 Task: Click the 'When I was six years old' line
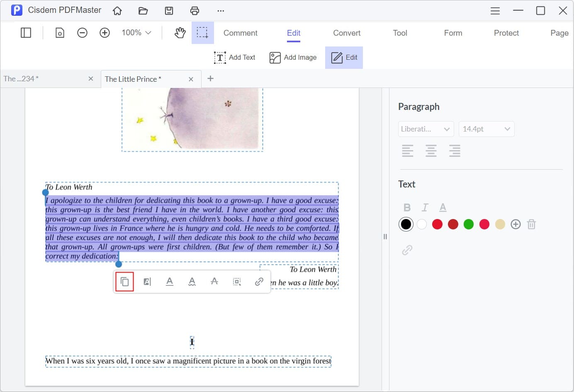click(188, 361)
